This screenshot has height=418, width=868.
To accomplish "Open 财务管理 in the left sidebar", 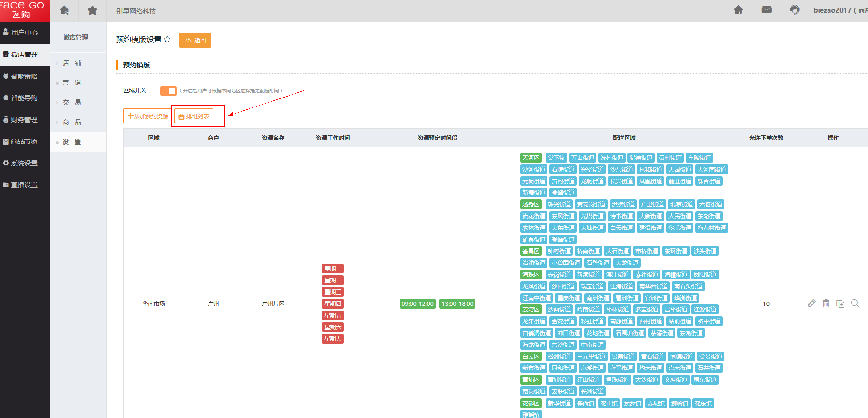I will [x=24, y=120].
